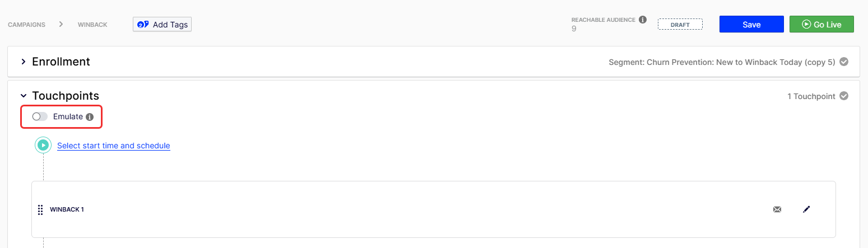This screenshot has width=868, height=248.
Task: Expand the Enrollment section
Action: pos(24,62)
